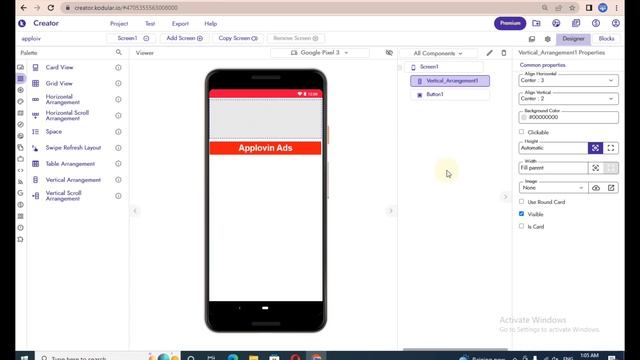The width and height of the screenshot is (640, 360).
Task: Open Align Horizontal dropdown
Action: (x=568, y=80)
